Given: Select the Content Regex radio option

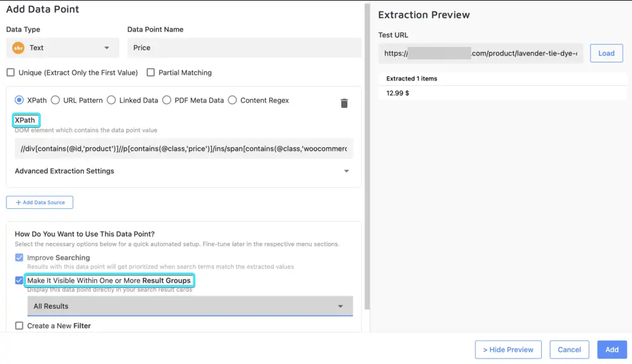Looking at the screenshot, I should 233,100.
